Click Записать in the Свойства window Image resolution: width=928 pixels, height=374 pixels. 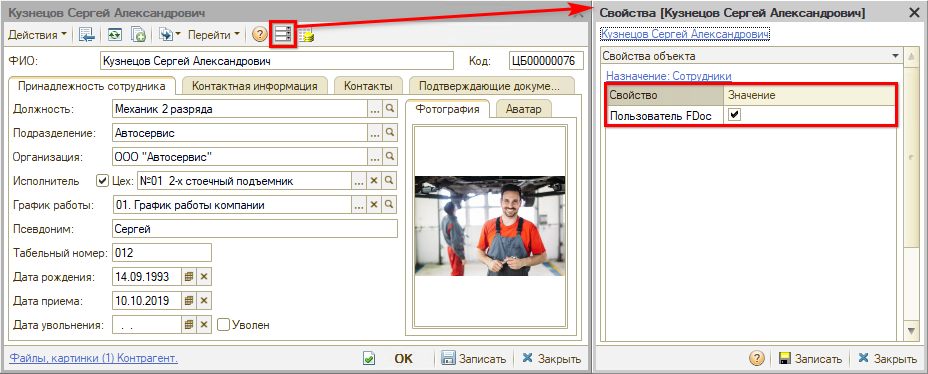[x=811, y=359]
